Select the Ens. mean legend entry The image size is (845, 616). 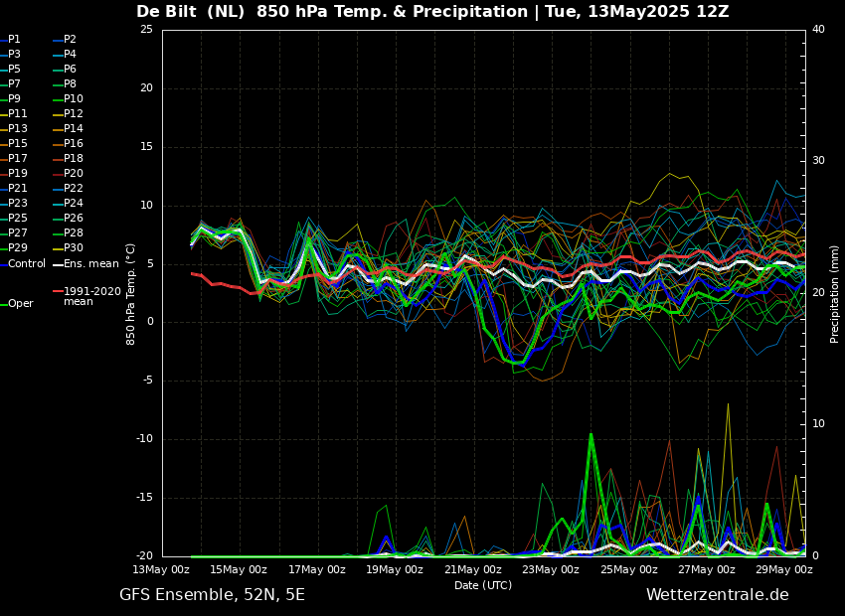90,264
